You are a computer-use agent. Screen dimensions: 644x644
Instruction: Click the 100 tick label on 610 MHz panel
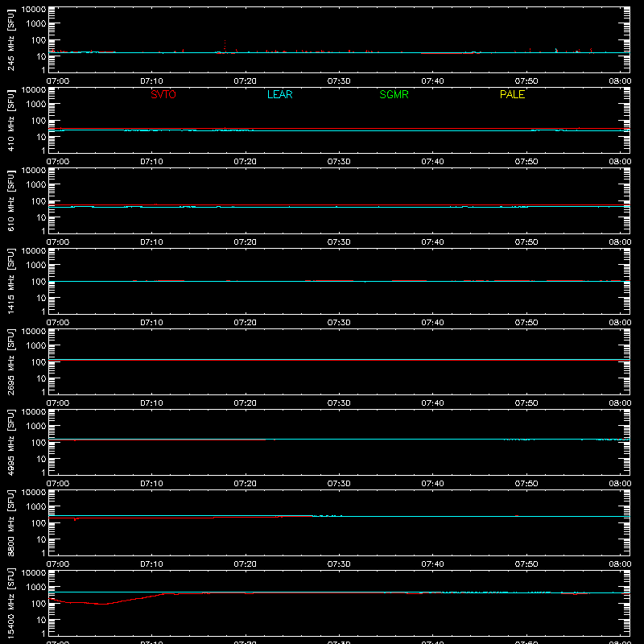[39, 200]
